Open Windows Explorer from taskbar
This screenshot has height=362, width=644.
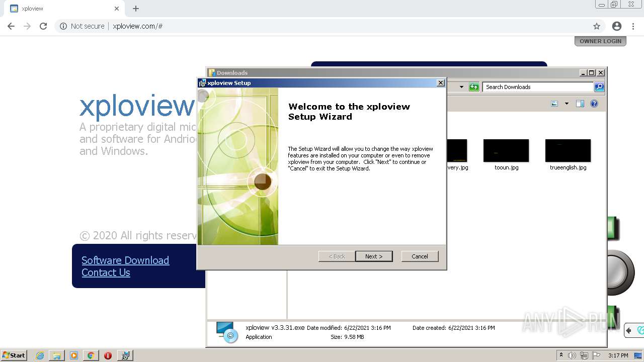tap(57, 355)
